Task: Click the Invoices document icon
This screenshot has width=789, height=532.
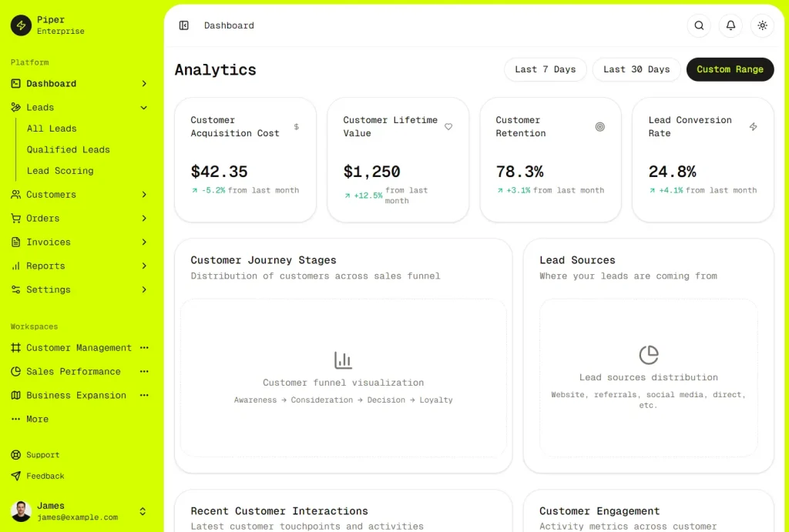Action: (x=15, y=242)
